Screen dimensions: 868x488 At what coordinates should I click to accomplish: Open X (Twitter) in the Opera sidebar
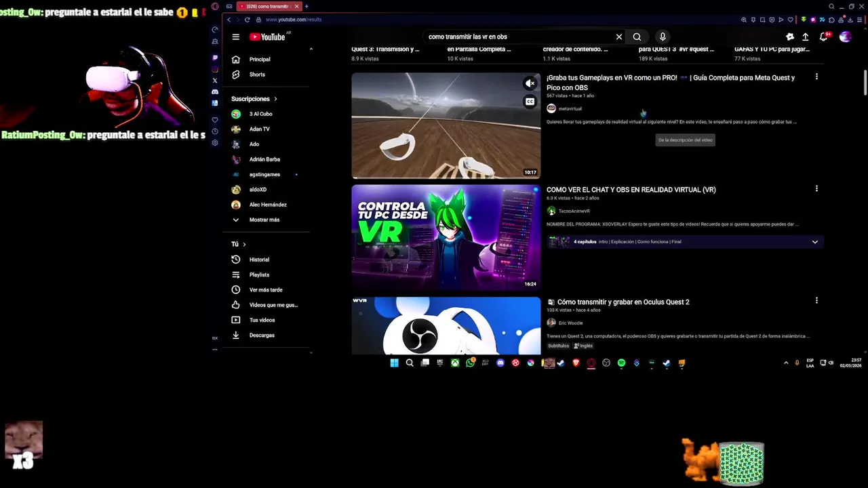point(215,81)
